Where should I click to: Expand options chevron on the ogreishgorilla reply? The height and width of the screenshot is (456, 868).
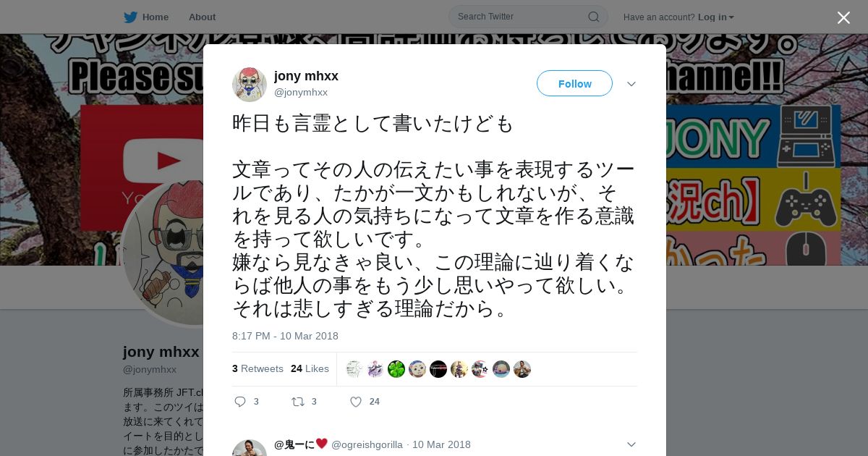(631, 444)
